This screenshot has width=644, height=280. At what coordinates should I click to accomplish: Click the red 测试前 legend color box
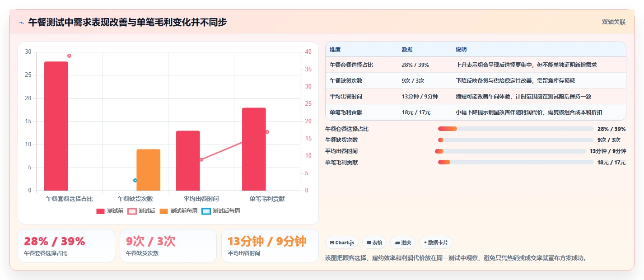(x=100, y=211)
